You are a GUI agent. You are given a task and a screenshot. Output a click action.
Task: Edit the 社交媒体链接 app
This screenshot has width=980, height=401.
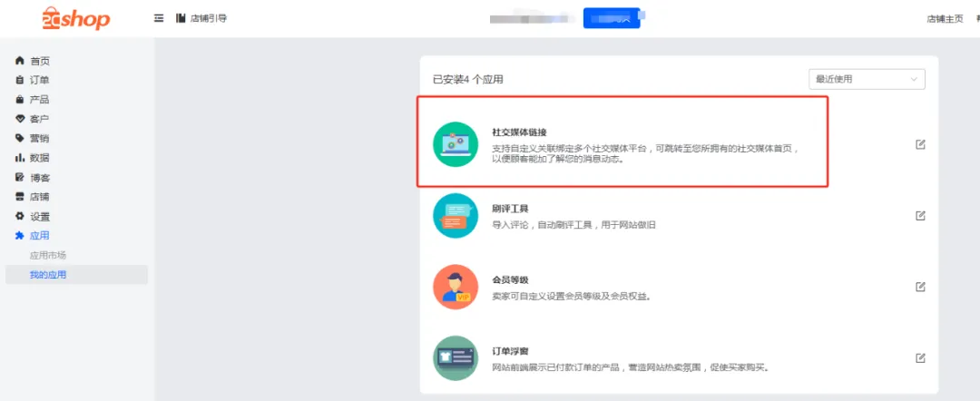coord(920,144)
